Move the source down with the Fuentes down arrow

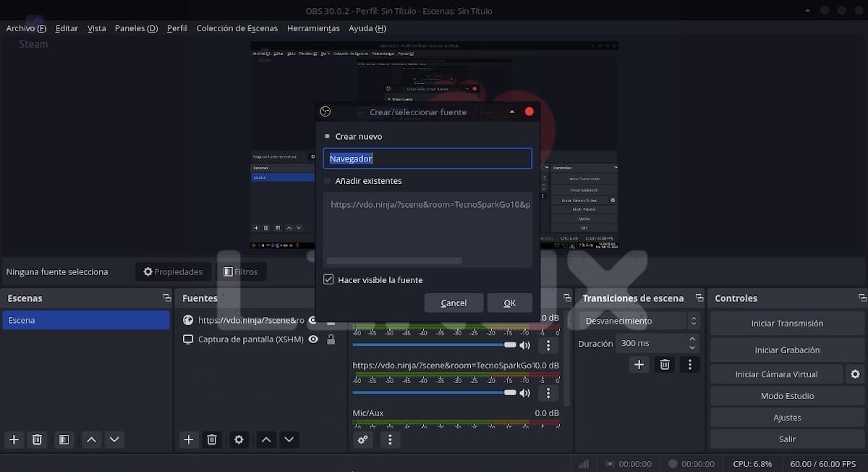coord(289,439)
